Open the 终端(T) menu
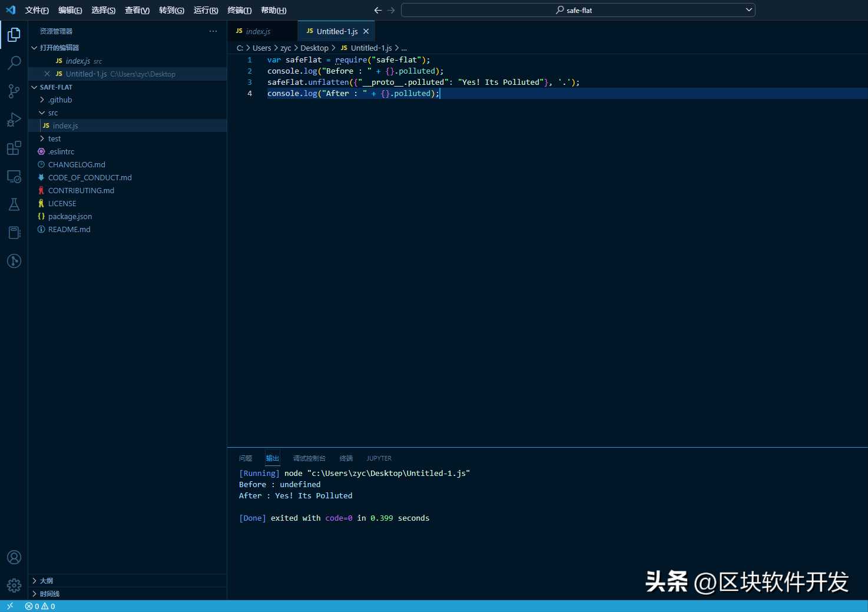This screenshot has height=612, width=868. point(240,10)
